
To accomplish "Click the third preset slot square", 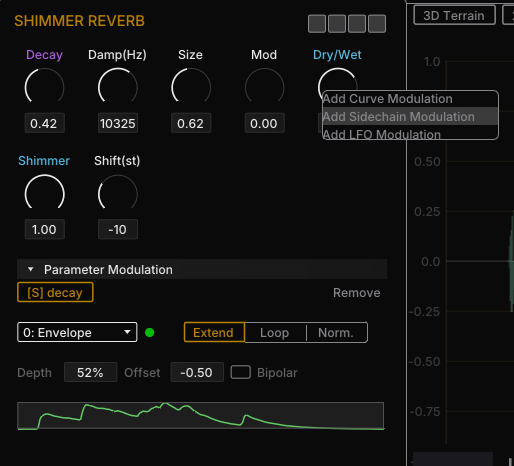I will click(357, 24).
